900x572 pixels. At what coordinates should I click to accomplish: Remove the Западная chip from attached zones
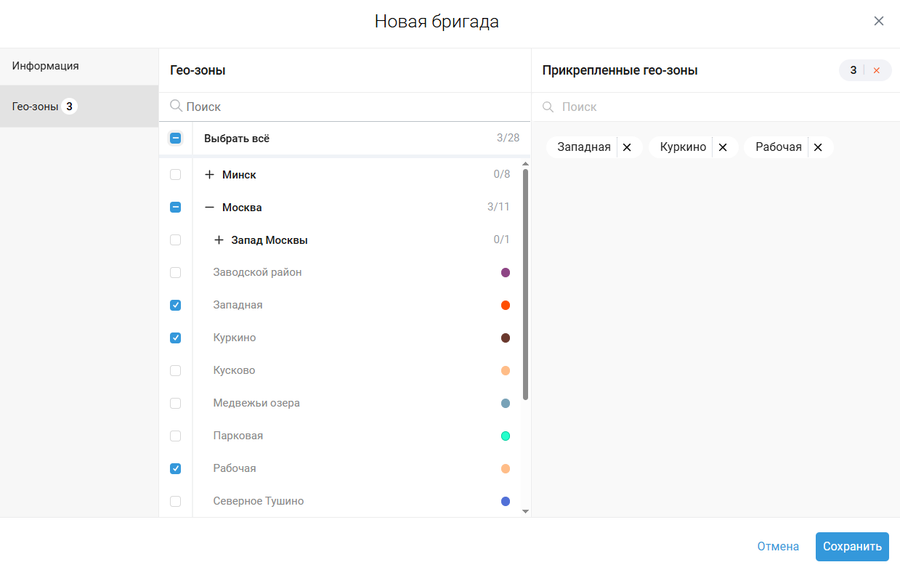click(627, 148)
